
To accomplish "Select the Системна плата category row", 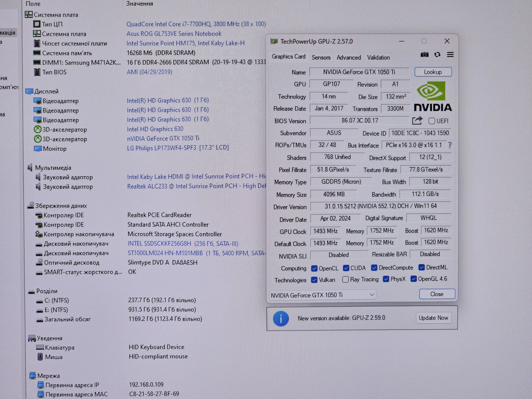I will pos(52,15).
